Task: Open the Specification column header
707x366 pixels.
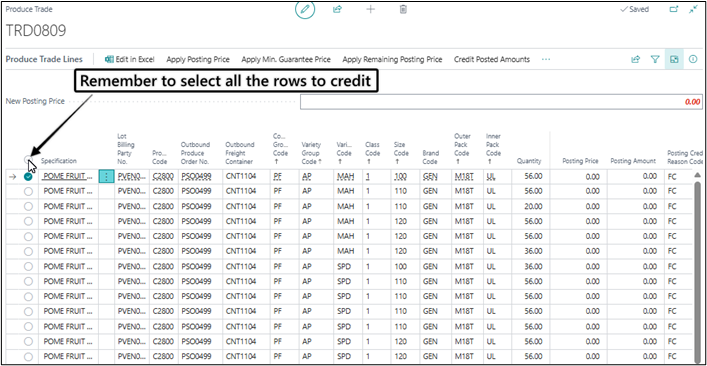Action: coord(59,161)
